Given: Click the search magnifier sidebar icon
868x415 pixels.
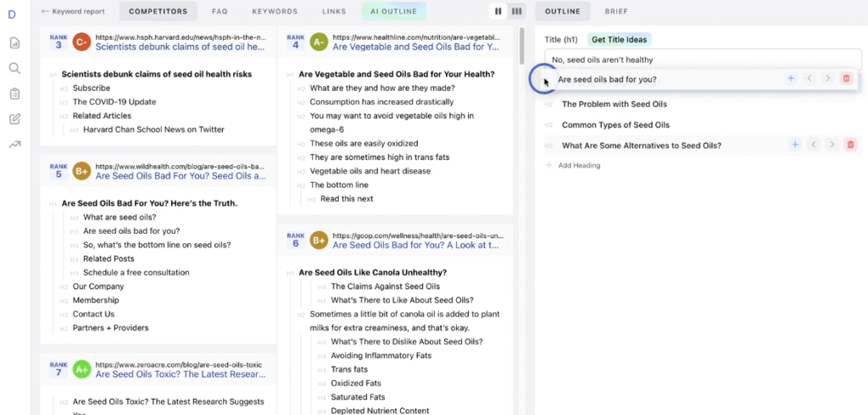Looking at the screenshot, I should (x=14, y=69).
